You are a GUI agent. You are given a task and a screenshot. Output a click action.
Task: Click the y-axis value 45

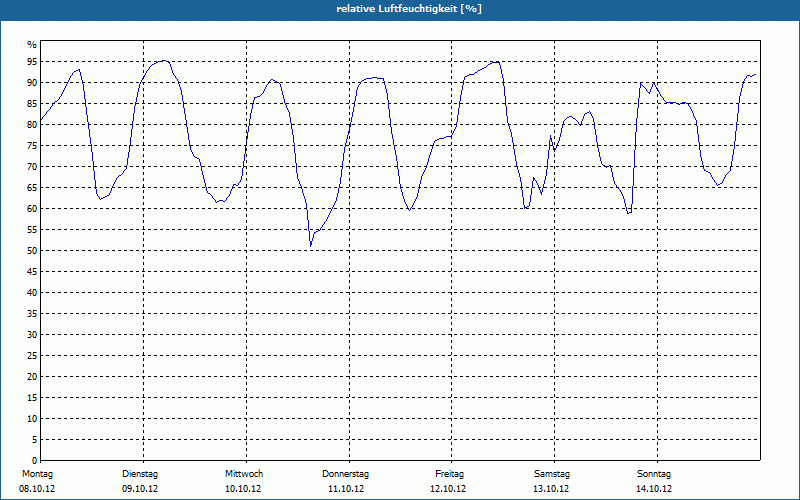coord(32,271)
